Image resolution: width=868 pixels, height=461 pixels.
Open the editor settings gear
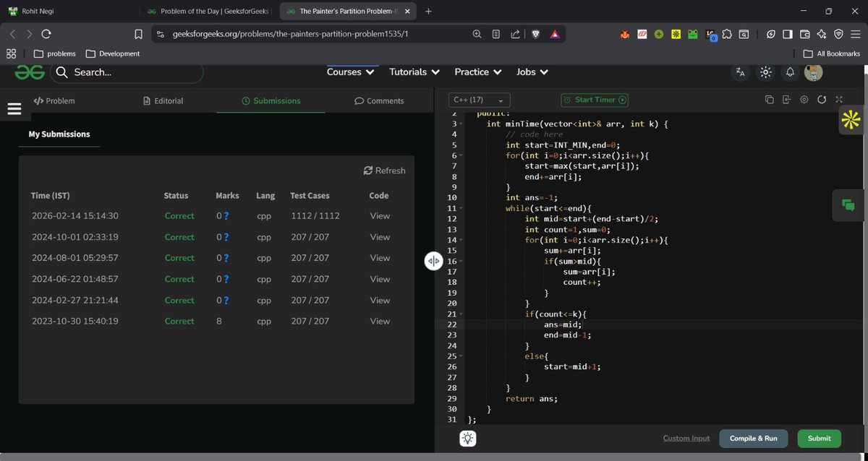pos(804,99)
